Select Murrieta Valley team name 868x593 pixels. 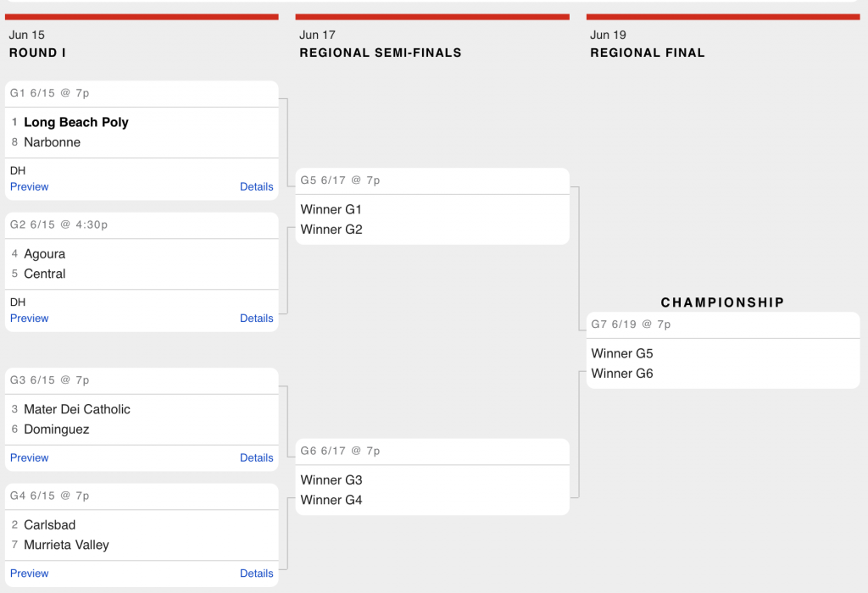coord(66,545)
